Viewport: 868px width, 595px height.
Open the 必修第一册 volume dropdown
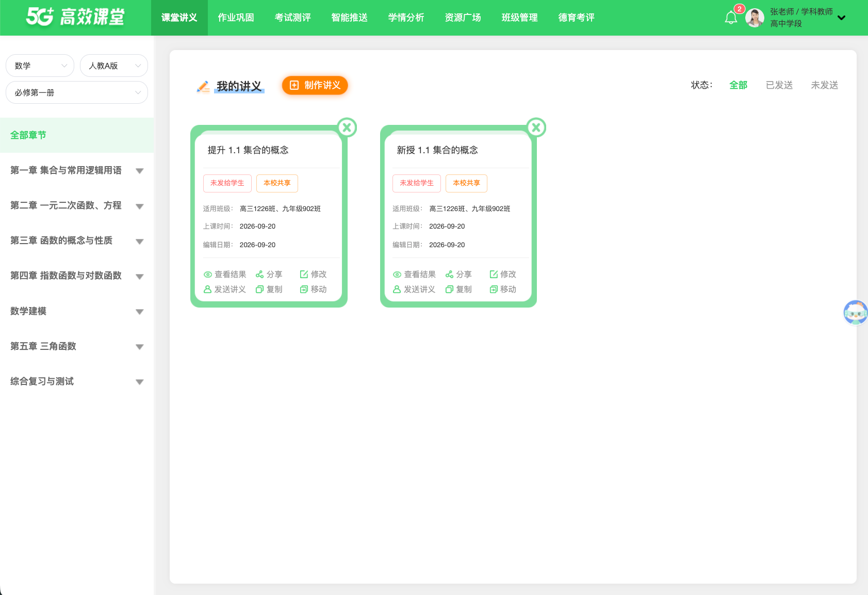[x=77, y=92]
